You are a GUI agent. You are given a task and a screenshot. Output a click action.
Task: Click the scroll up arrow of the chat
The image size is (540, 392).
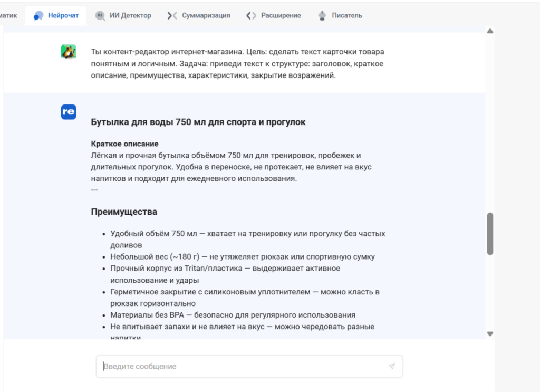490,31
